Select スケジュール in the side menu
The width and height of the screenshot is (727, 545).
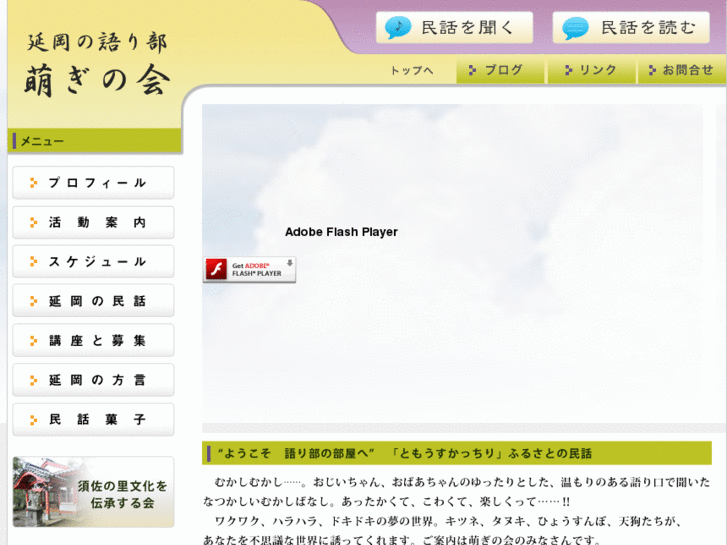click(x=93, y=262)
